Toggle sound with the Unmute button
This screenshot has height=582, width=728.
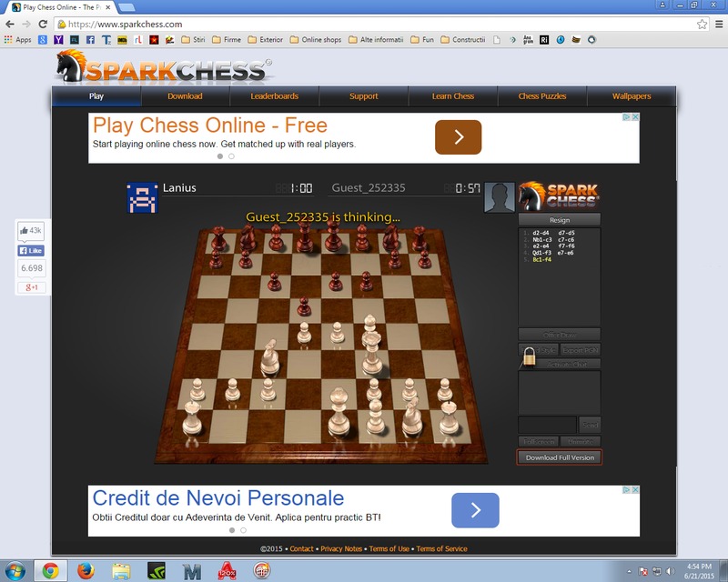point(581,441)
